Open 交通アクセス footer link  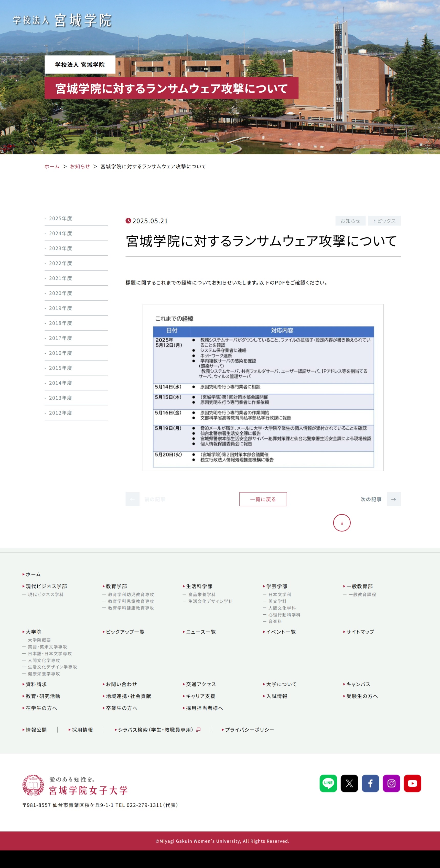199,684
